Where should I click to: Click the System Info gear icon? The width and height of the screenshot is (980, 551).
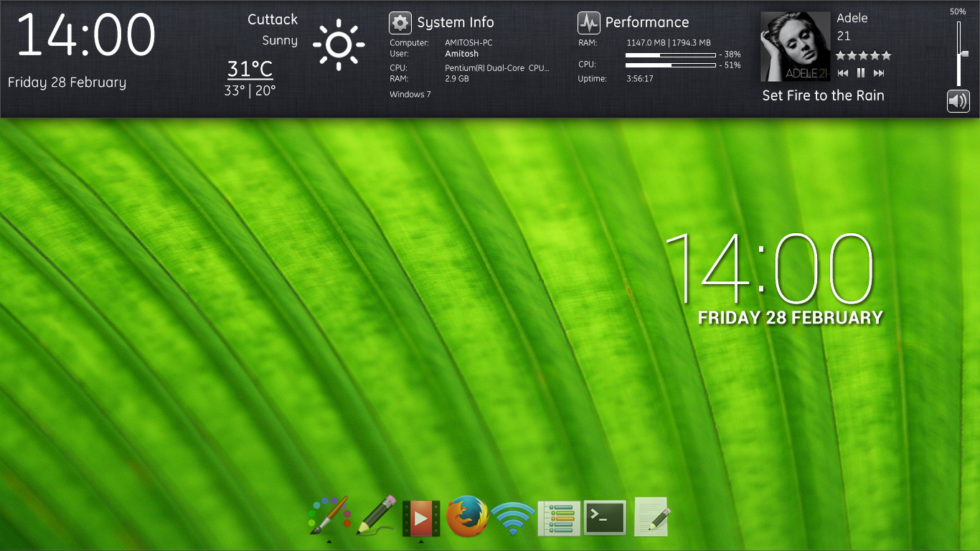(400, 23)
